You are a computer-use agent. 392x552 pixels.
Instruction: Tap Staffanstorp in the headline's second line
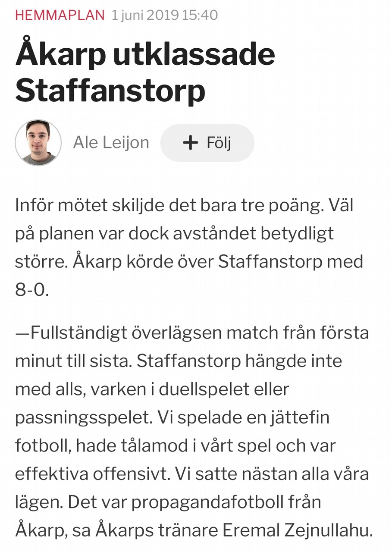point(110,89)
